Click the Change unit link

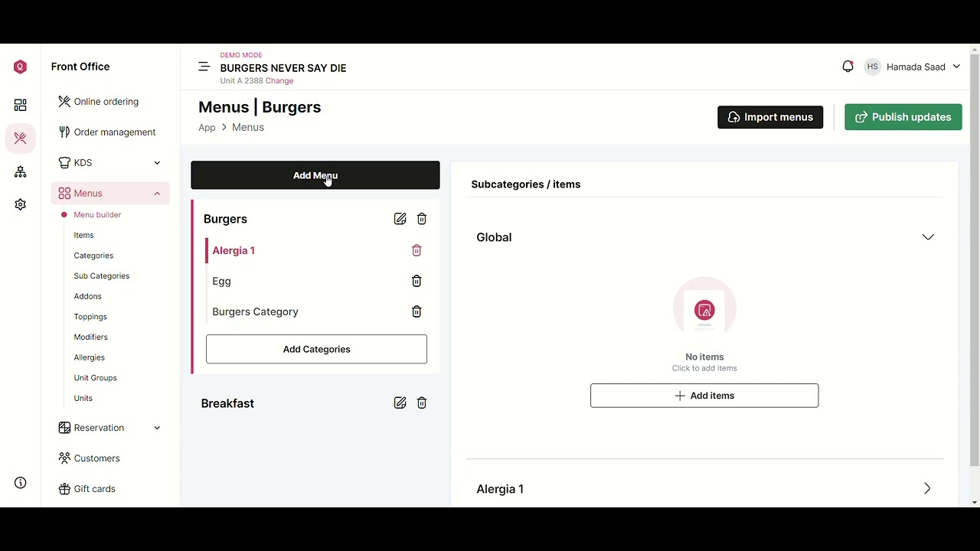tap(279, 81)
